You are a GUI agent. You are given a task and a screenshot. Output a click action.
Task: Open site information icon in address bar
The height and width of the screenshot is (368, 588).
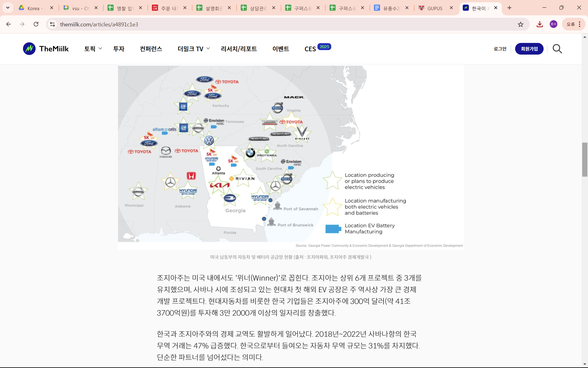52,24
